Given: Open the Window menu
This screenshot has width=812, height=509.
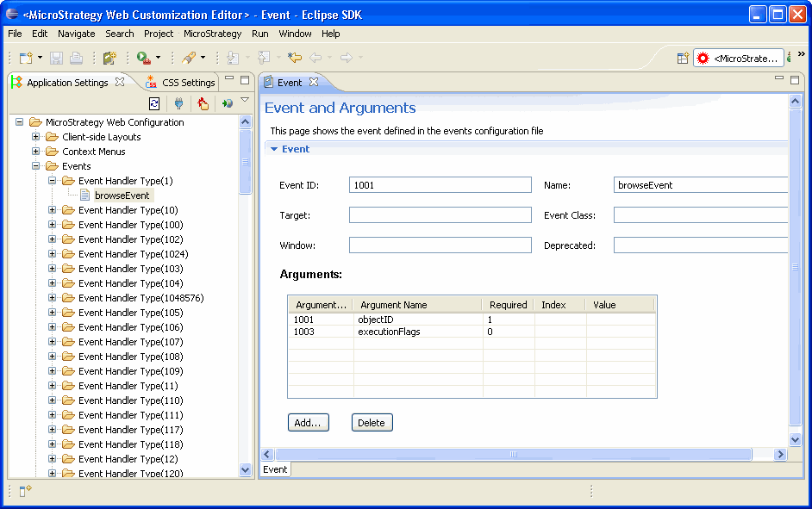Looking at the screenshot, I should [x=295, y=34].
